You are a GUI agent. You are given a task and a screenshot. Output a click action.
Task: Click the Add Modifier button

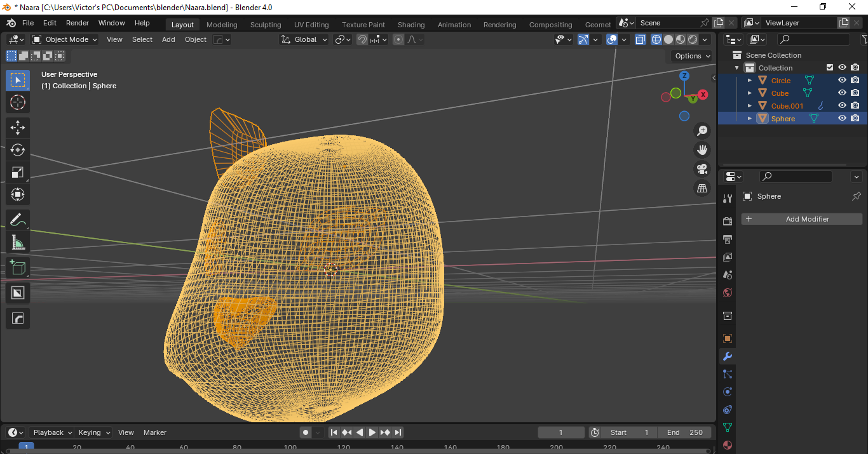[802, 219]
